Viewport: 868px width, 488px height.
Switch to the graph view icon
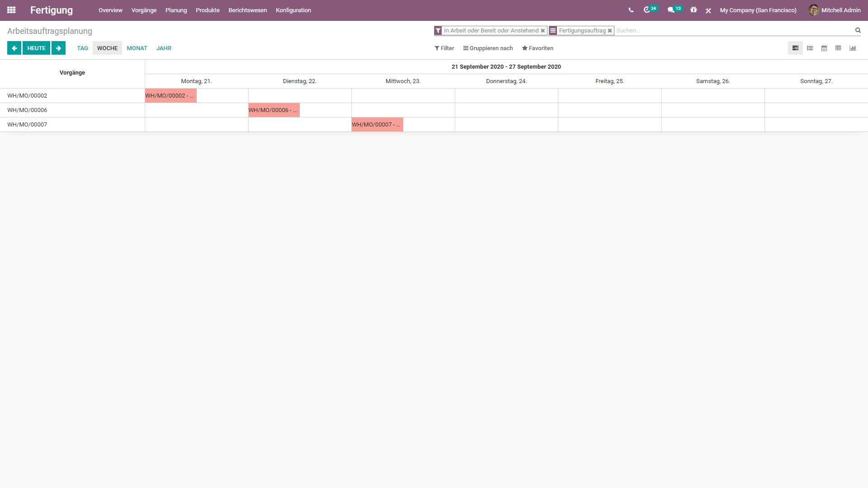(x=853, y=48)
